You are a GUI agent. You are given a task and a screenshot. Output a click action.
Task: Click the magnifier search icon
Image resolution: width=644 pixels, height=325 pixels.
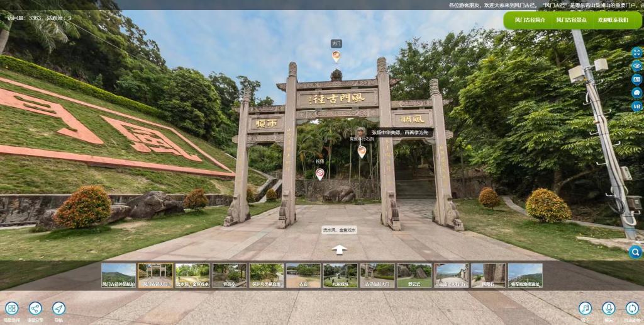(635, 252)
